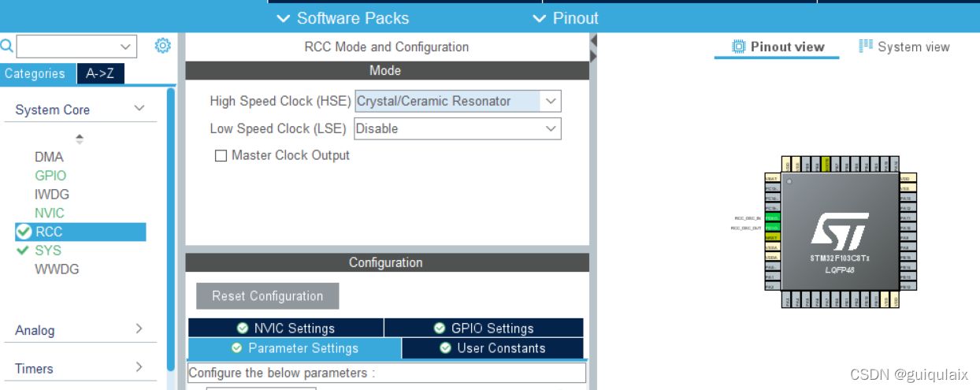Open the search box dropdown arrow
The width and height of the screenshot is (980, 390).
point(126,46)
